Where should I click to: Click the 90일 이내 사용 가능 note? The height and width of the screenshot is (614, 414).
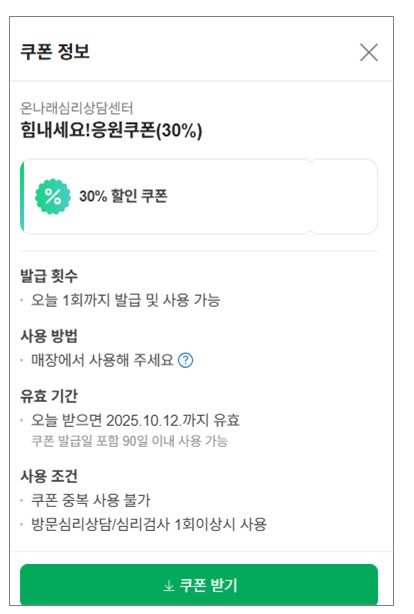(130, 441)
